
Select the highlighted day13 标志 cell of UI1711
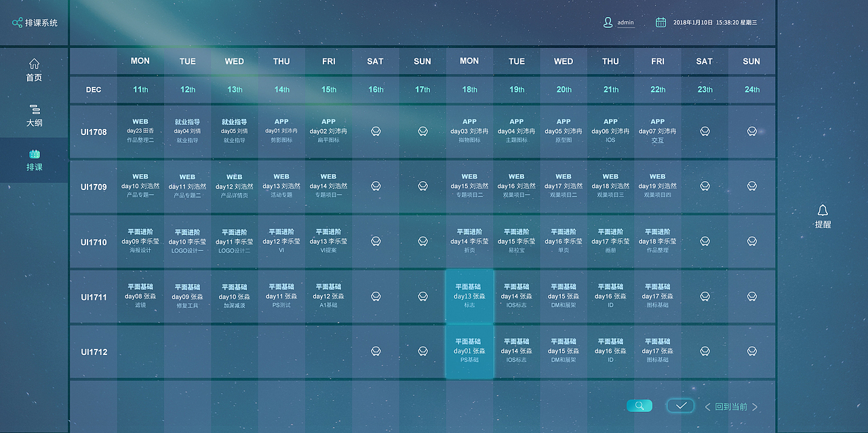(469, 296)
